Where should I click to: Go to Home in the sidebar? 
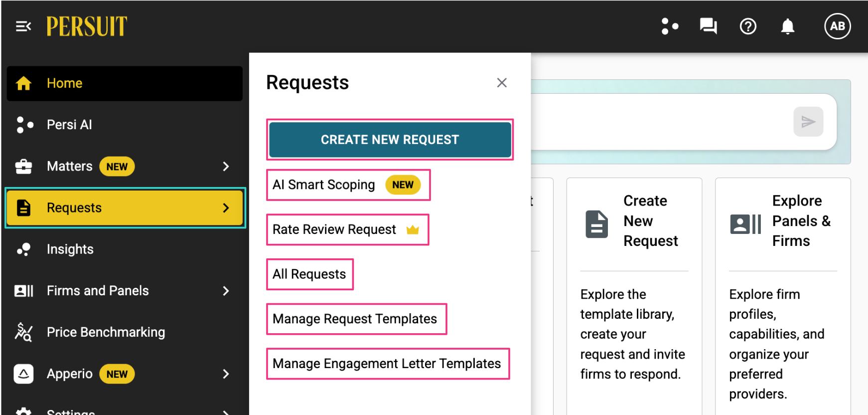pos(125,83)
